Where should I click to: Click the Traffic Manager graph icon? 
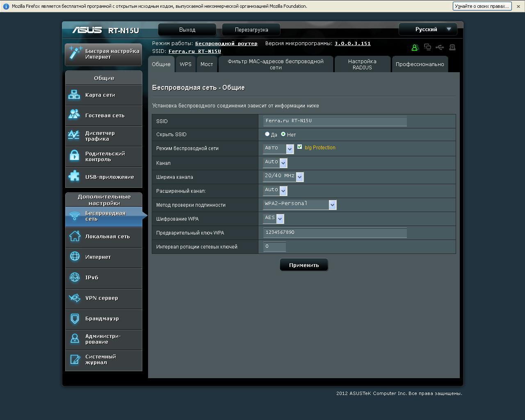point(74,135)
